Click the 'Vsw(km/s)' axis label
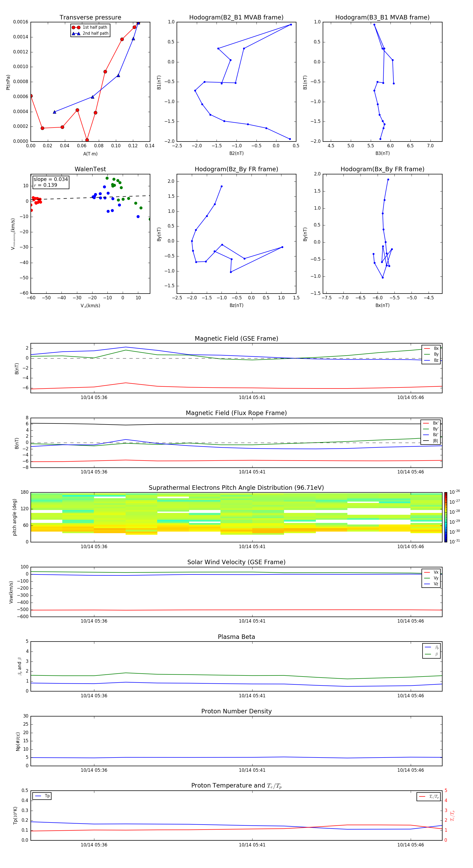This screenshot has width=473, height=868. tap(11, 592)
